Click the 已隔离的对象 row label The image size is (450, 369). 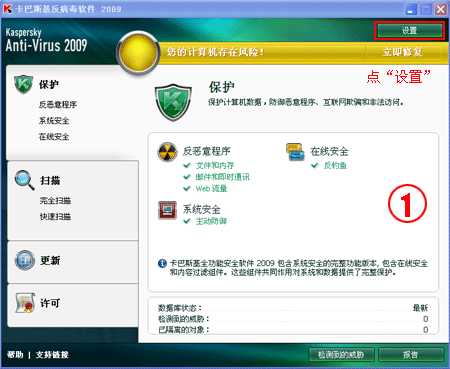point(183,330)
